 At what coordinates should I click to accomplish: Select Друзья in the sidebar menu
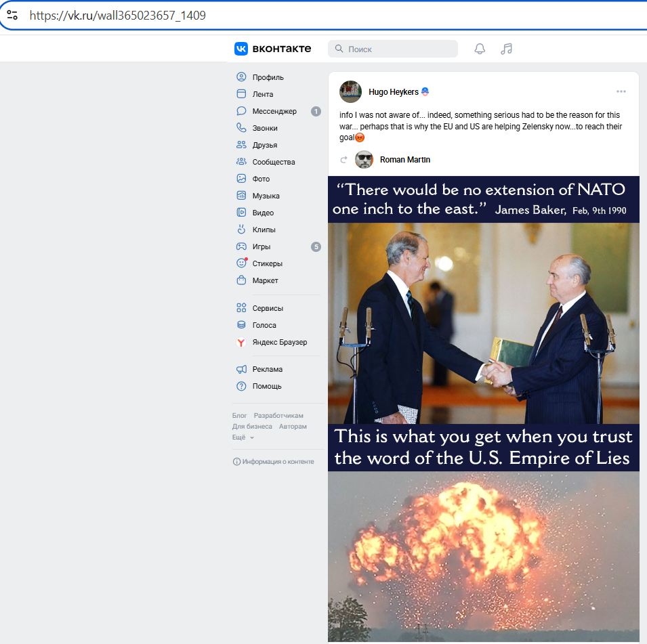click(x=264, y=145)
